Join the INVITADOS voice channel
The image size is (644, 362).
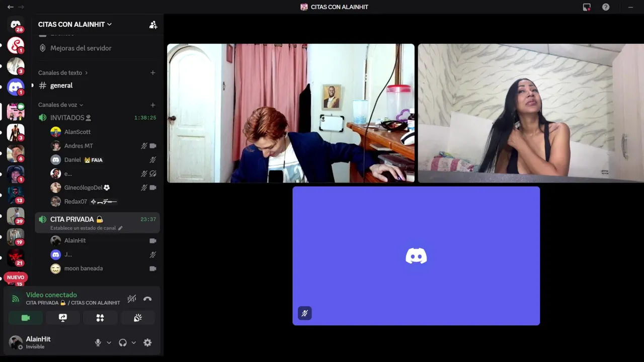97,118
